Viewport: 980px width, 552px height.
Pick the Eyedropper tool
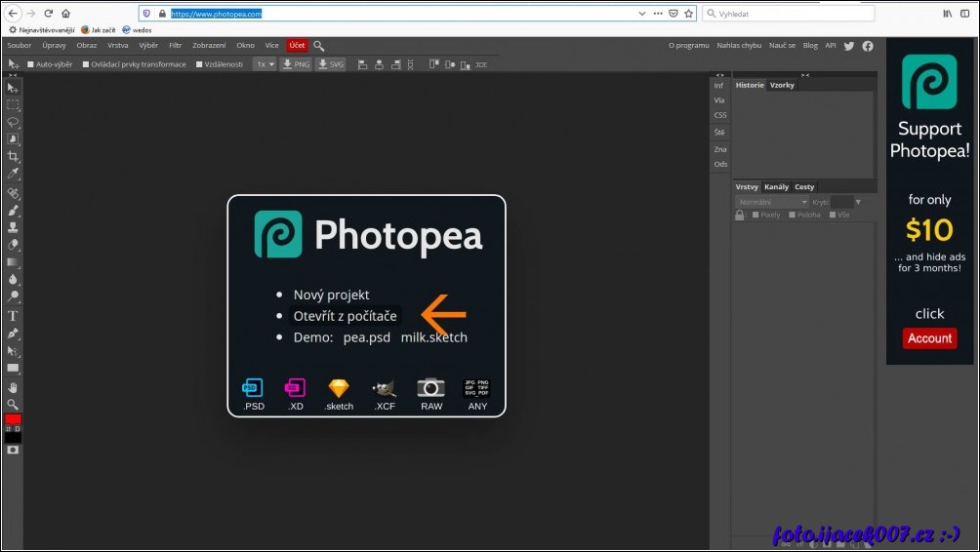pyautogui.click(x=13, y=174)
